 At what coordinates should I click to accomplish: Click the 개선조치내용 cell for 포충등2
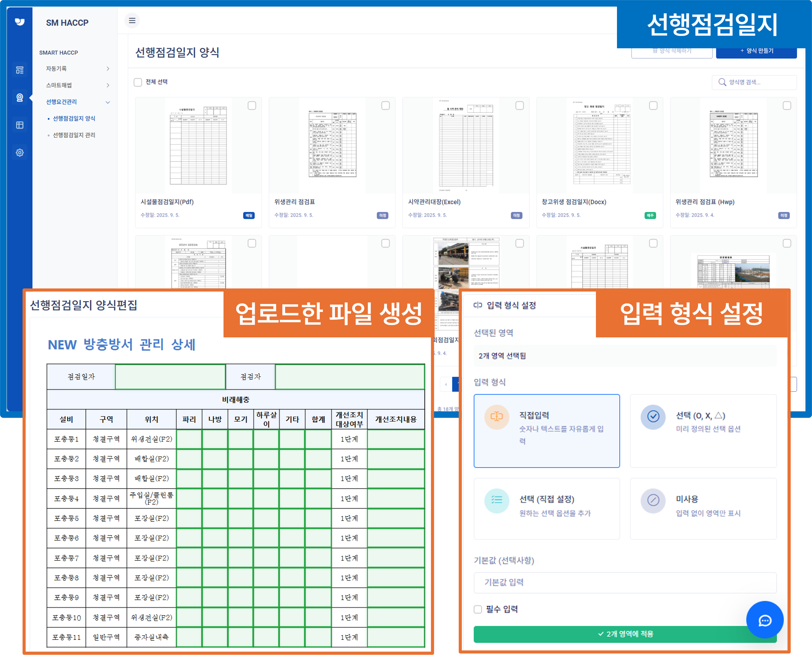(396, 459)
